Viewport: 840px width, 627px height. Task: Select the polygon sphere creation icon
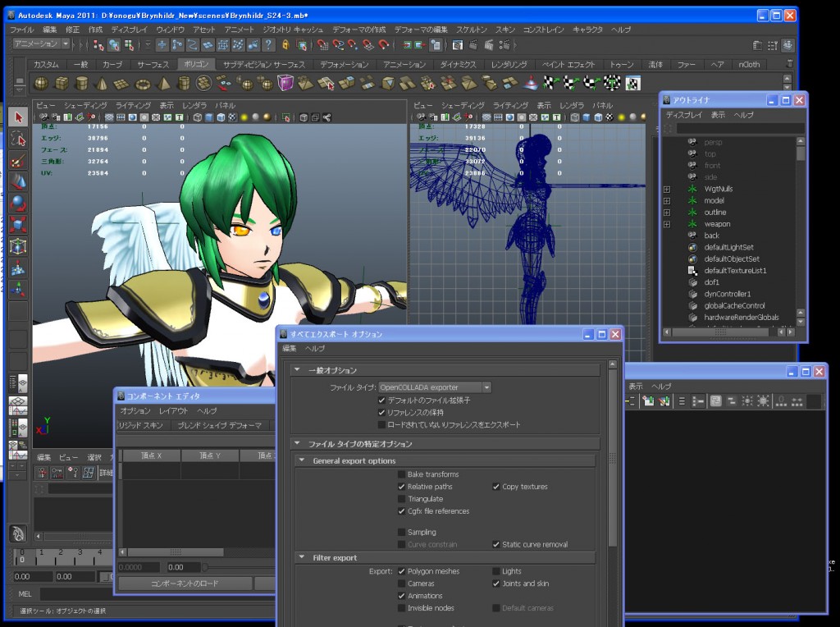[x=40, y=82]
